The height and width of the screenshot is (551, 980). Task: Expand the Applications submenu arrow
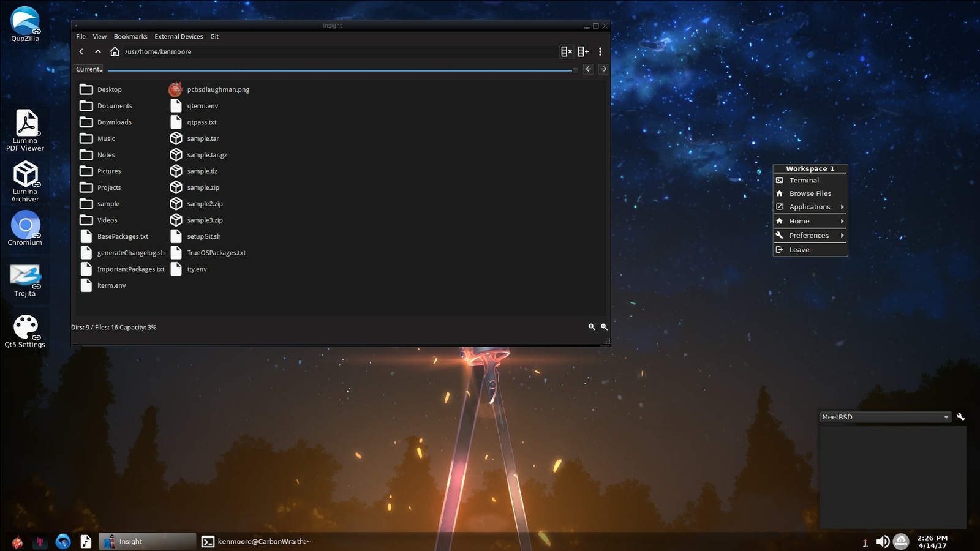843,207
